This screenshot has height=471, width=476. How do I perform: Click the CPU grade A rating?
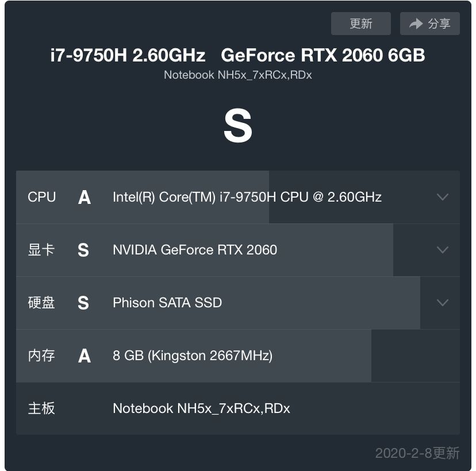tap(84, 197)
